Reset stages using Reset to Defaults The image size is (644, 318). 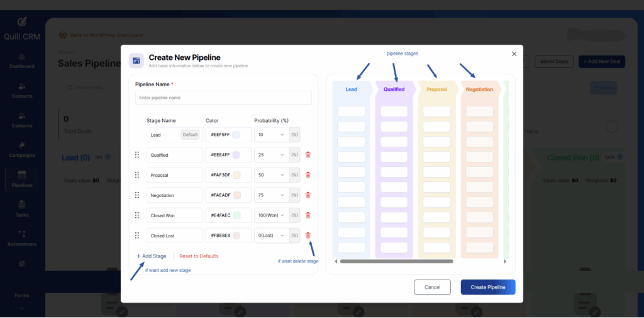199,256
